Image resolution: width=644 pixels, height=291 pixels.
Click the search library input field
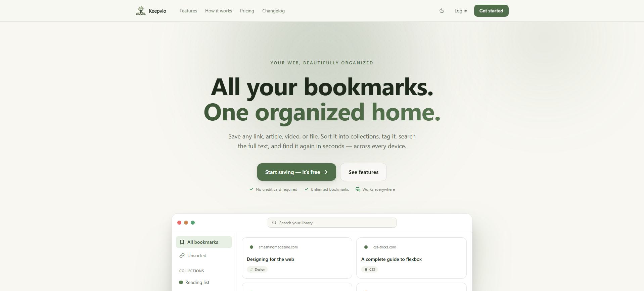coord(332,223)
